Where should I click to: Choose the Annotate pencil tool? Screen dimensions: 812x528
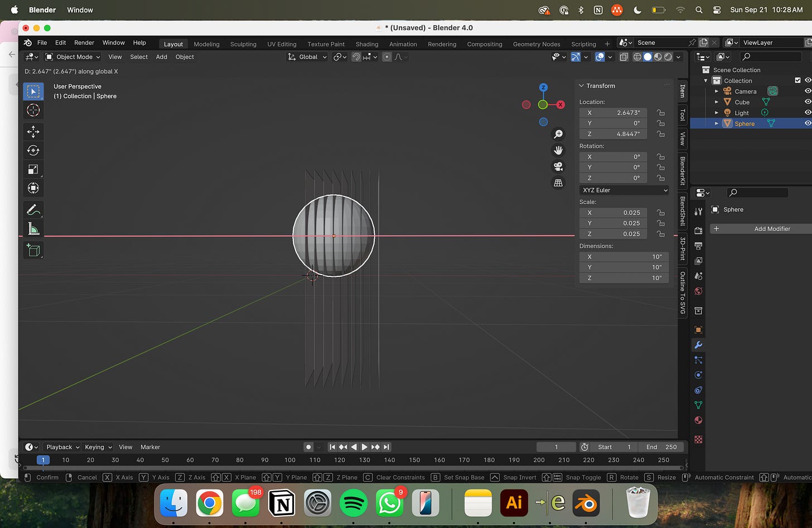click(x=33, y=210)
